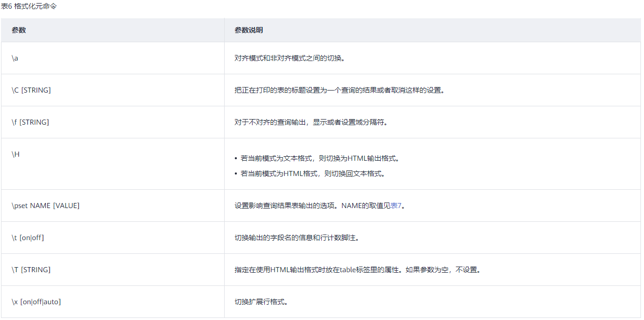This screenshot has width=644, height=320.
Task: Select the \pset NAME [VALUE] cell
Action: (113, 206)
